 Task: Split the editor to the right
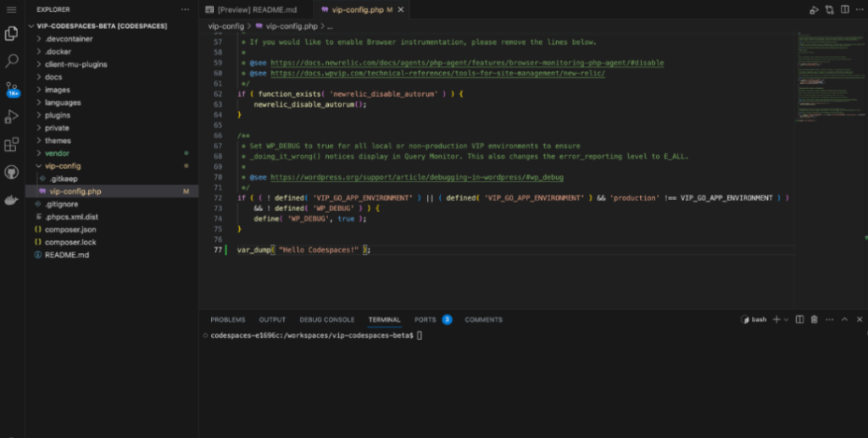845,9
